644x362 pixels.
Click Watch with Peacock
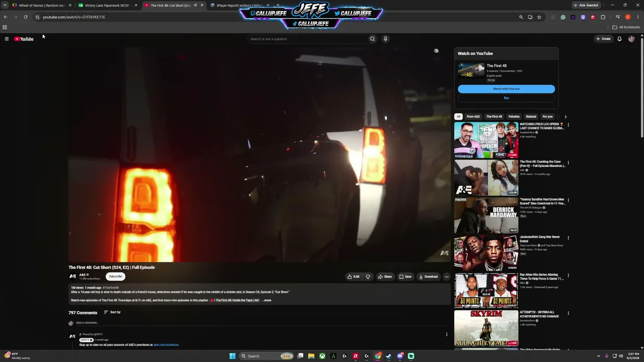coord(506,89)
